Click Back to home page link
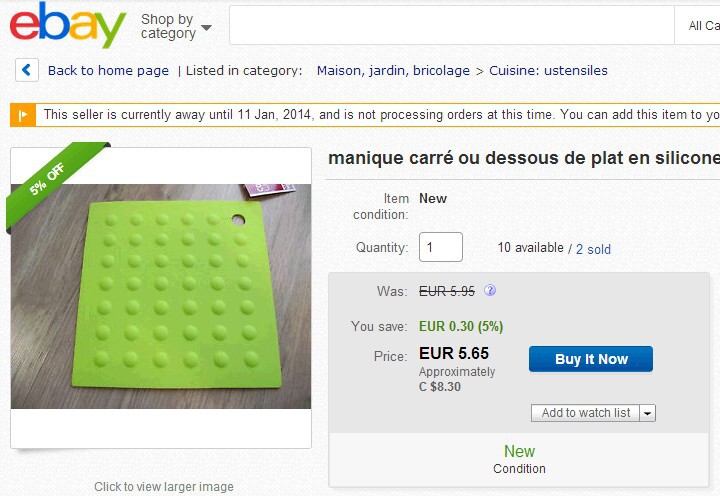 click(x=108, y=70)
